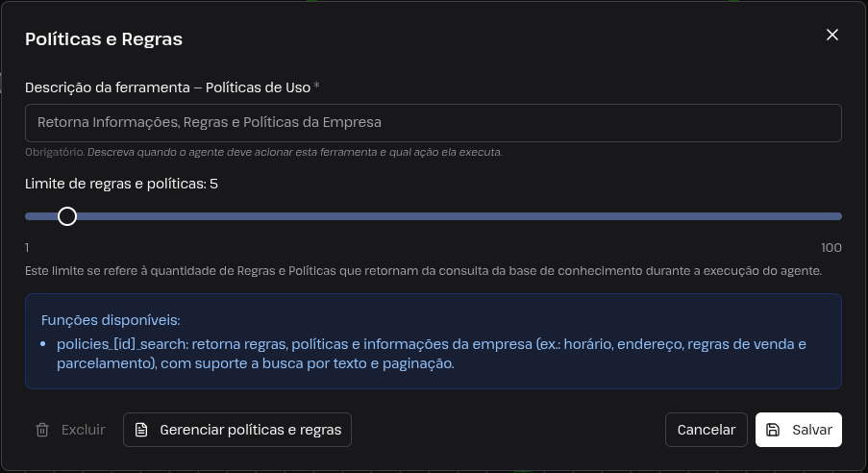Click the document icon in Gerenciar políticas button

coord(141,430)
